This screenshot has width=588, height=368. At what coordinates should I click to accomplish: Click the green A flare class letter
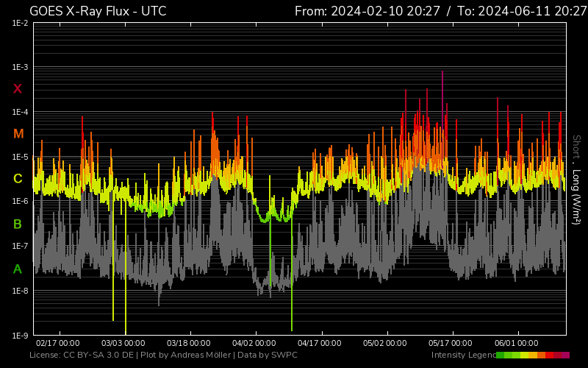(17, 269)
